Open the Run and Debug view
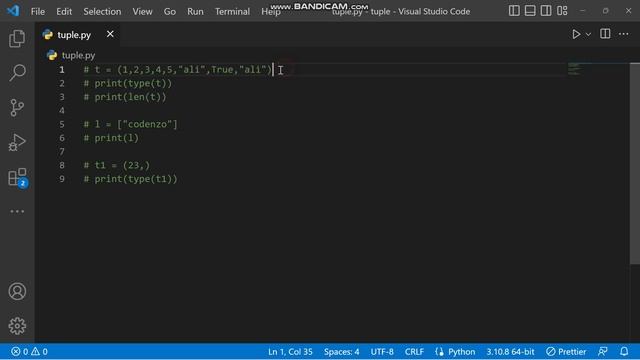This screenshot has width=640, height=360. click(x=17, y=142)
